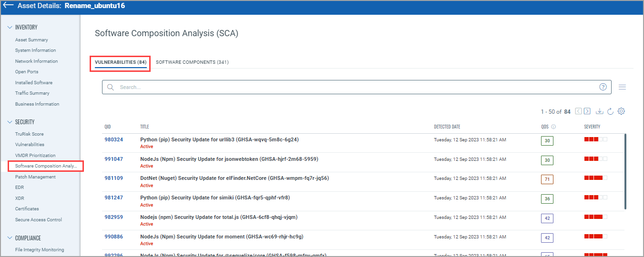644x257 pixels.
Task: Open XDR in sidebar
Action: tap(20, 198)
